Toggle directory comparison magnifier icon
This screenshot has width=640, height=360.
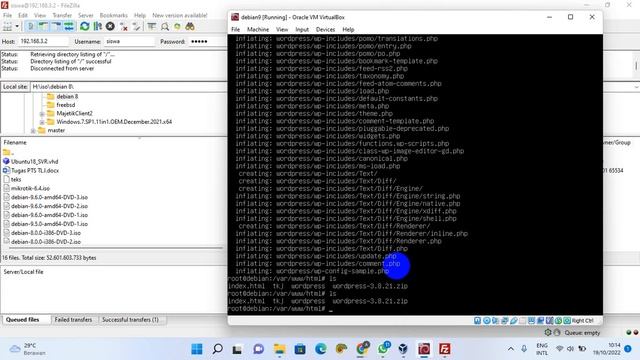coord(165,27)
